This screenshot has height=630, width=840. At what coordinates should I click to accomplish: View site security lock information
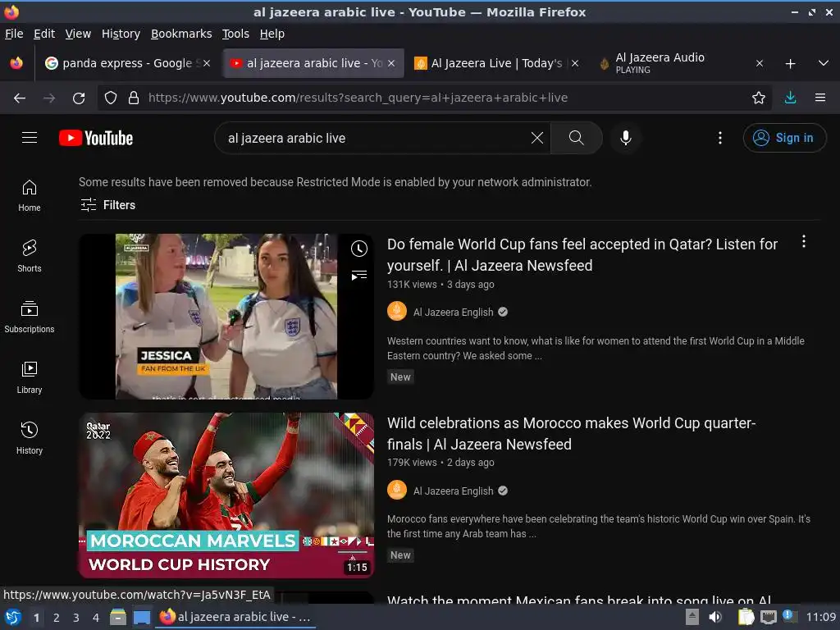(x=134, y=98)
